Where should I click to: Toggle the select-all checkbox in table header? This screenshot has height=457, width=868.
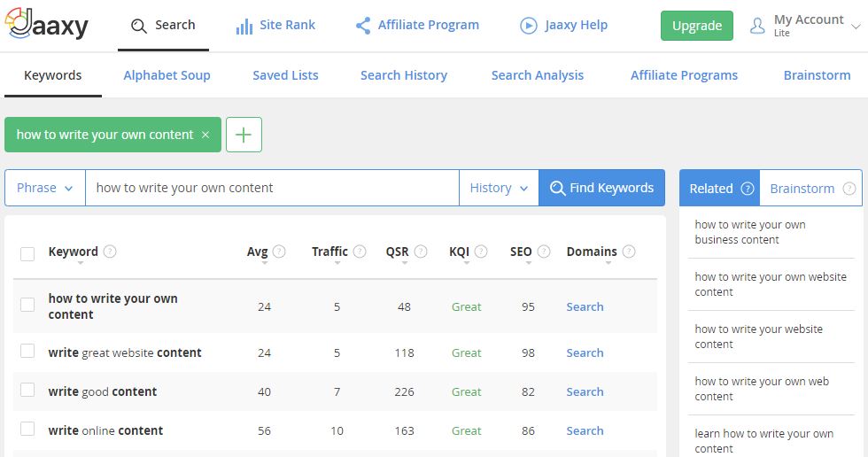tap(27, 254)
